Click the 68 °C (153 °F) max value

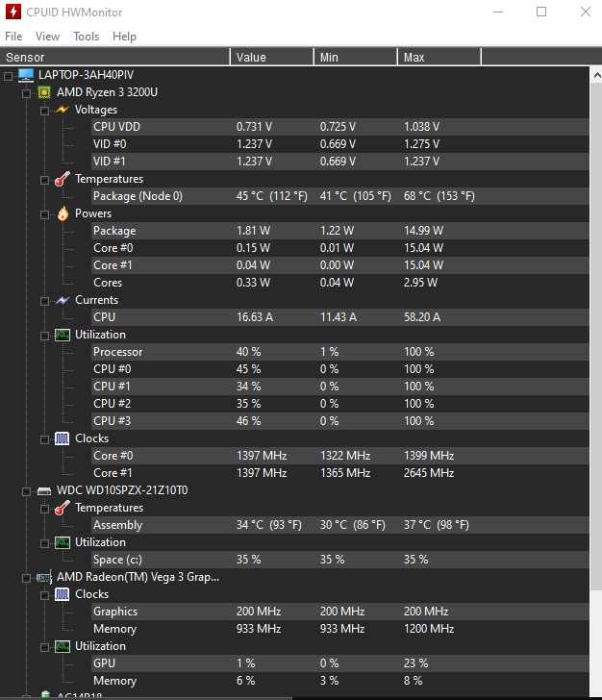pyautogui.click(x=439, y=196)
